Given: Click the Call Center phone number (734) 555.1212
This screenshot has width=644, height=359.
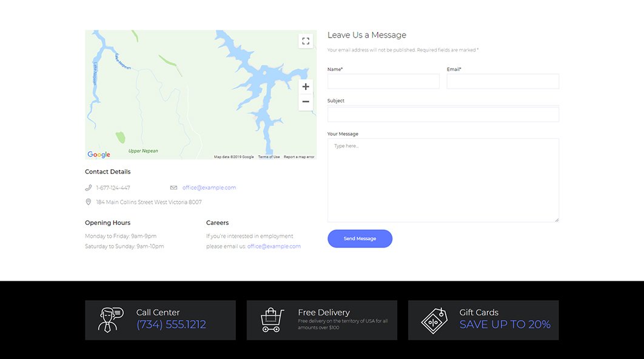Looking at the screenshot, I should (171, 324).
